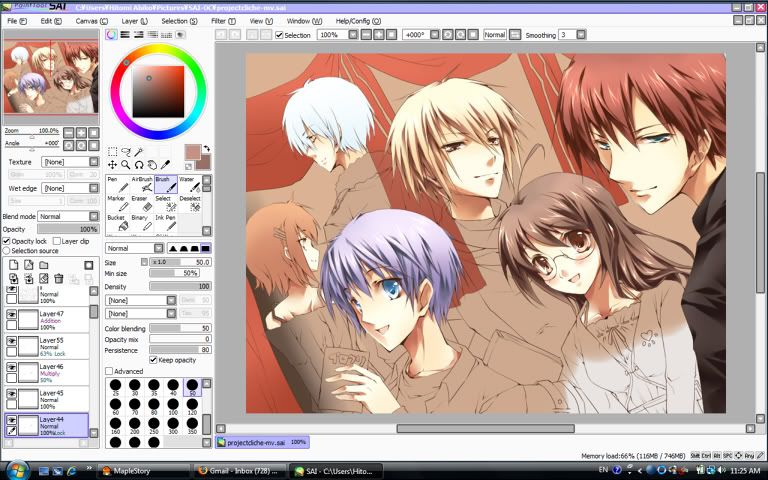Activate the rotate view tool
The width and height of the screenshot is (768, 480).
tap(139, 165)
